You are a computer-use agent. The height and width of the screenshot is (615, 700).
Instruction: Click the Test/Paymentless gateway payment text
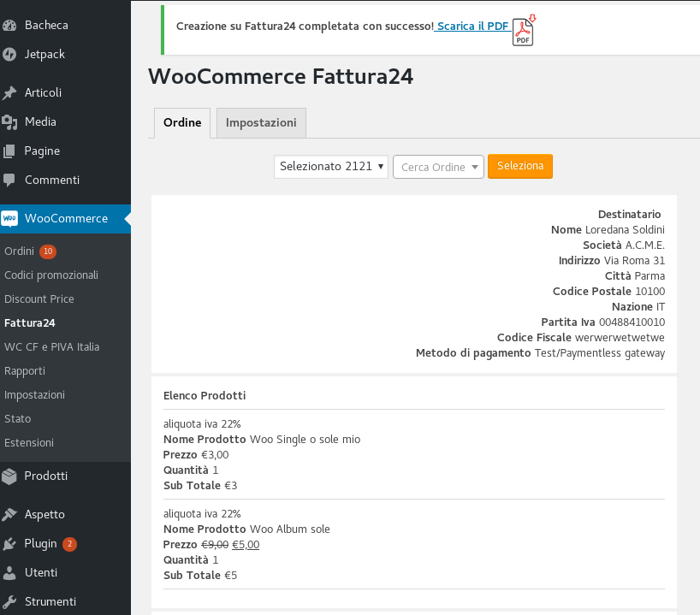pos(600,353)
